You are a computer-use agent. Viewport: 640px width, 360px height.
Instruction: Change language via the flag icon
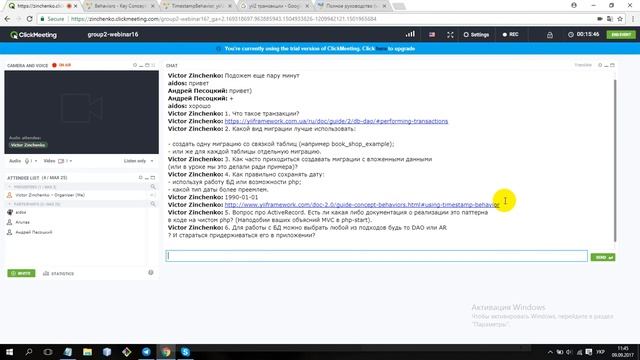(432, 35)
